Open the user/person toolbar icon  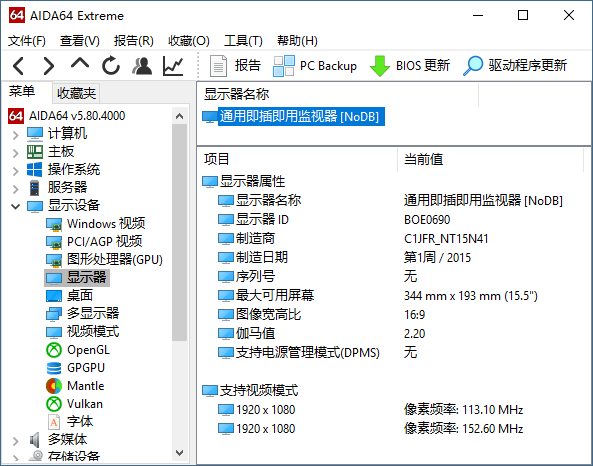[x=142, y=66]
